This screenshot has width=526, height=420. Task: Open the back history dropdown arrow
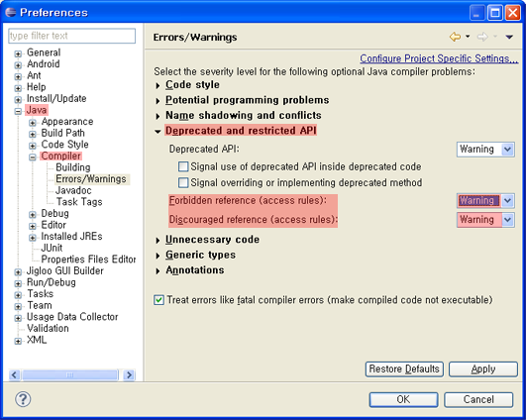coord(468,37)
